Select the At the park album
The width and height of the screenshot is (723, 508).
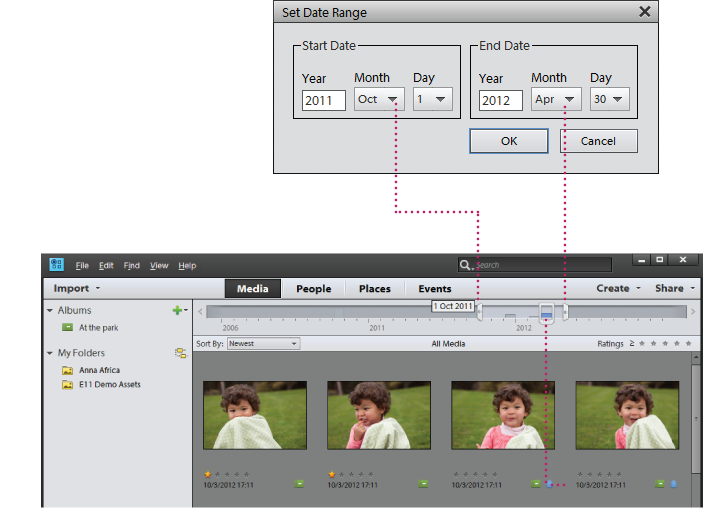point(98,328)
